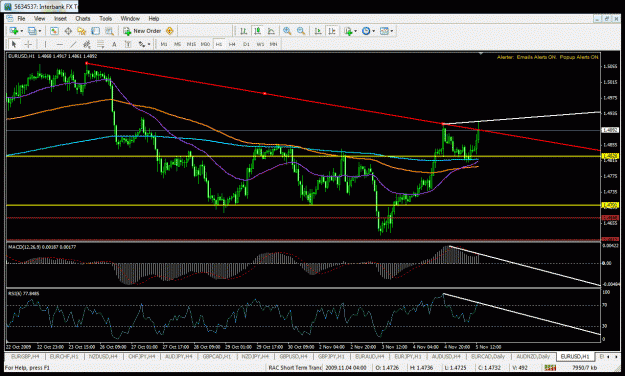Select the Crosshair tool
This screenshot has width=625, height=376.
(x=28, y=44)
